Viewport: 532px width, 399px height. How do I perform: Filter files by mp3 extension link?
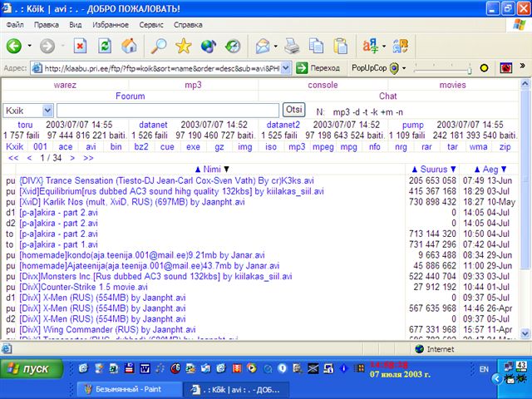pyautogui.click(x=297, y=146)
